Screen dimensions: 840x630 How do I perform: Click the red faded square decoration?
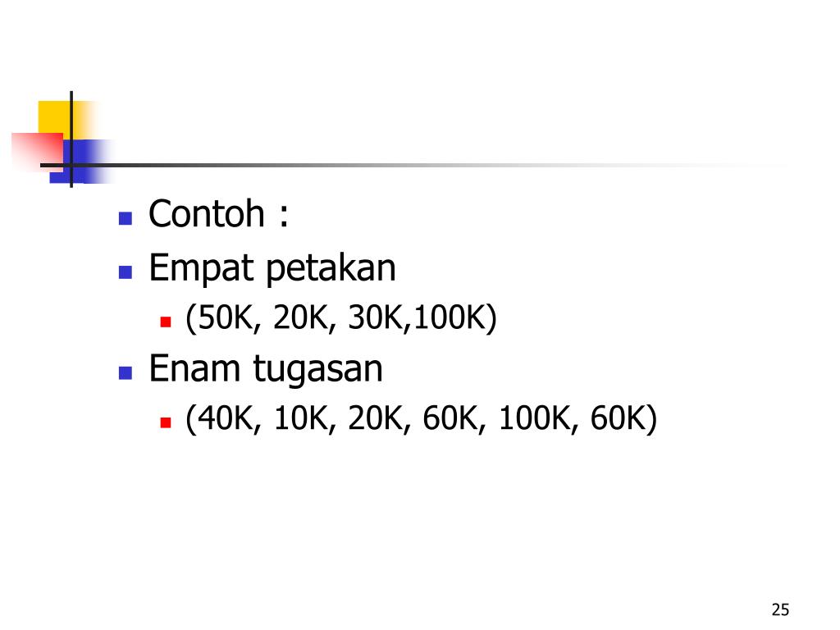(x=38, y=152)
